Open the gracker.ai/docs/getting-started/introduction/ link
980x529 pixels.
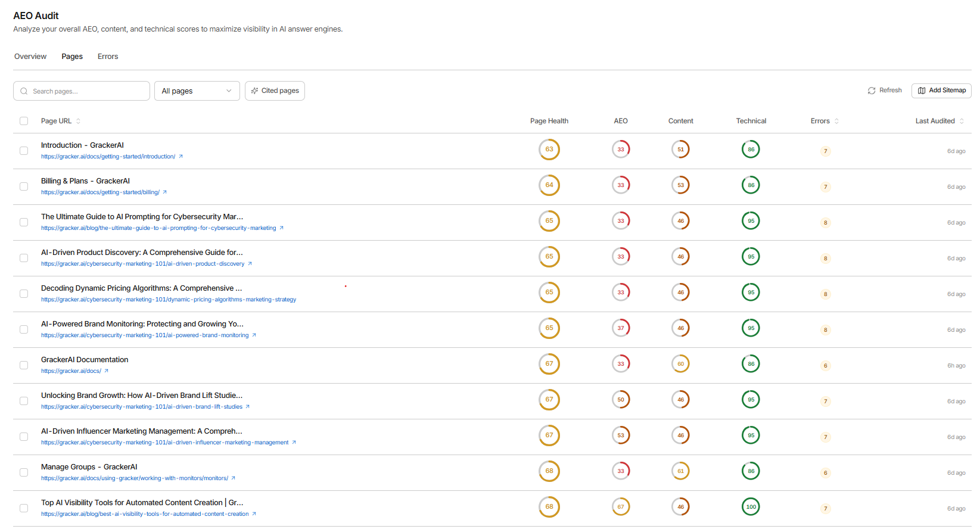coord(108,157)
